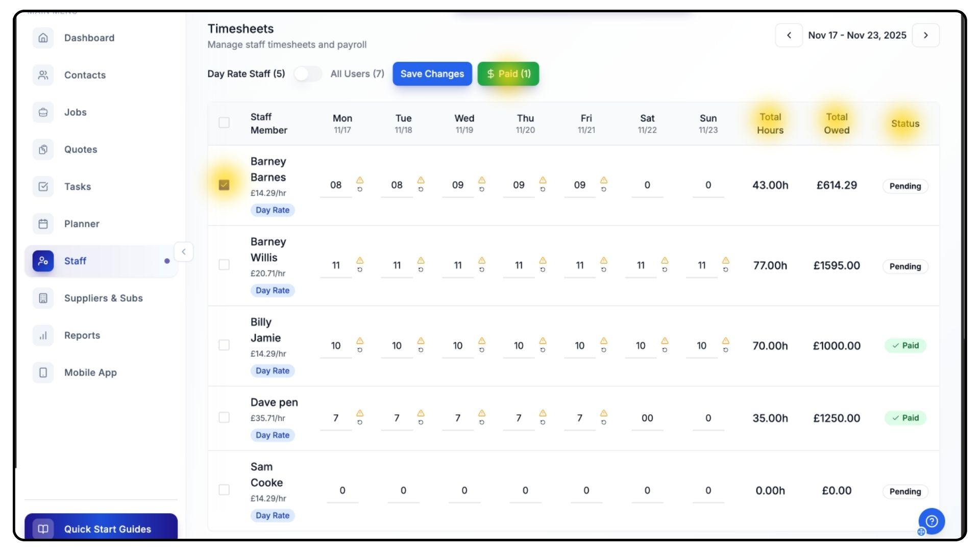
Task: Toggle Day Rate Staff / All Users switch
Action: 308,74
